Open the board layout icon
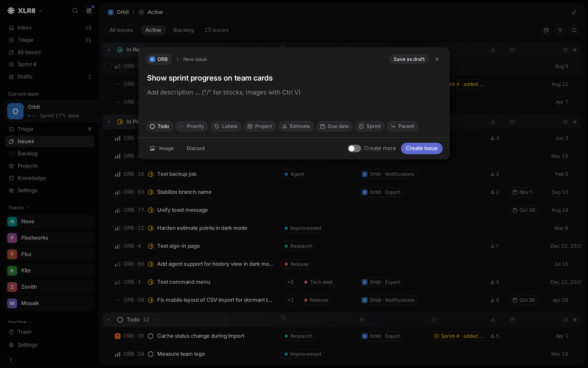 tap(546, 30)
